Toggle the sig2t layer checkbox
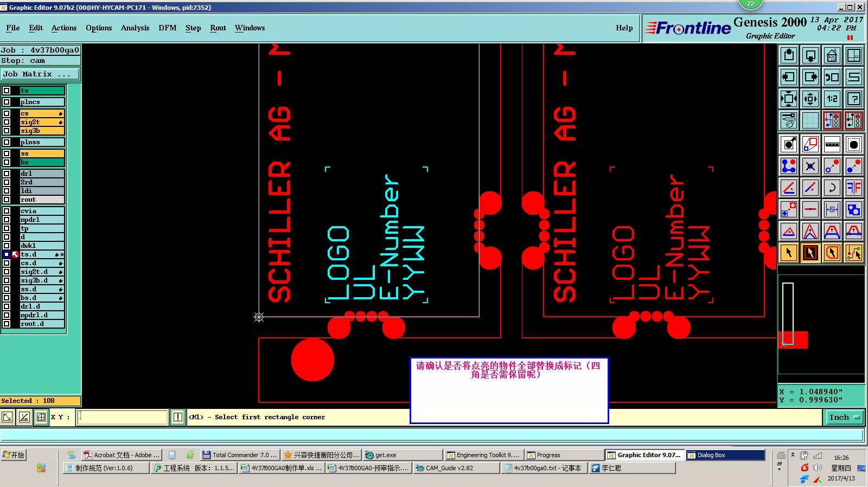This screenshot has width=868, height=487. click(x=7, y=122)
